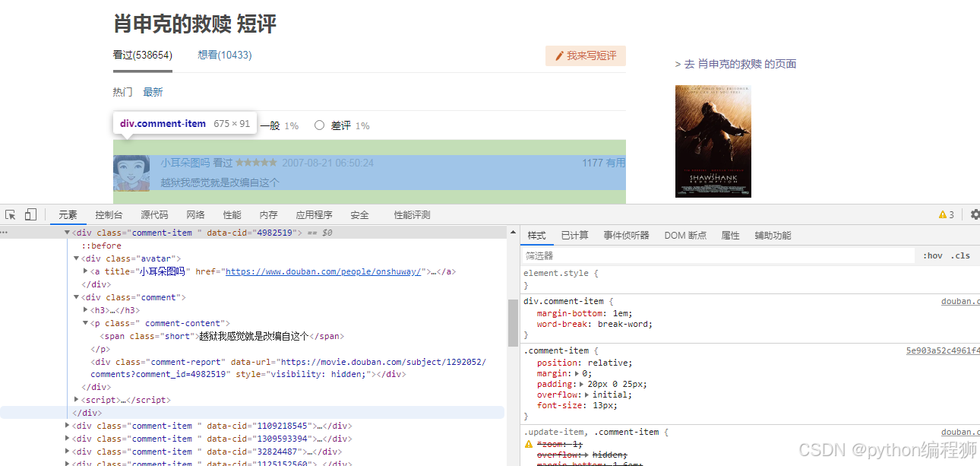
Task: Open douban.c source link for div.comment-item
Action: tap(960, 301)
